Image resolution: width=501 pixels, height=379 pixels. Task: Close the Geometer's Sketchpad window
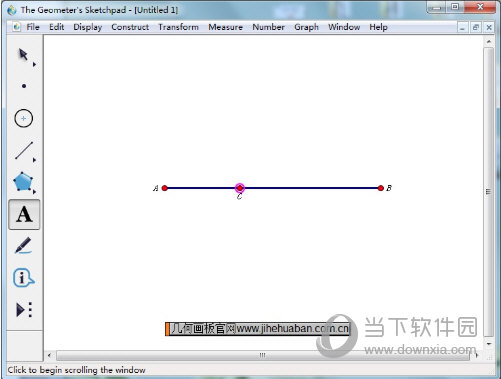tap(480, 7)
